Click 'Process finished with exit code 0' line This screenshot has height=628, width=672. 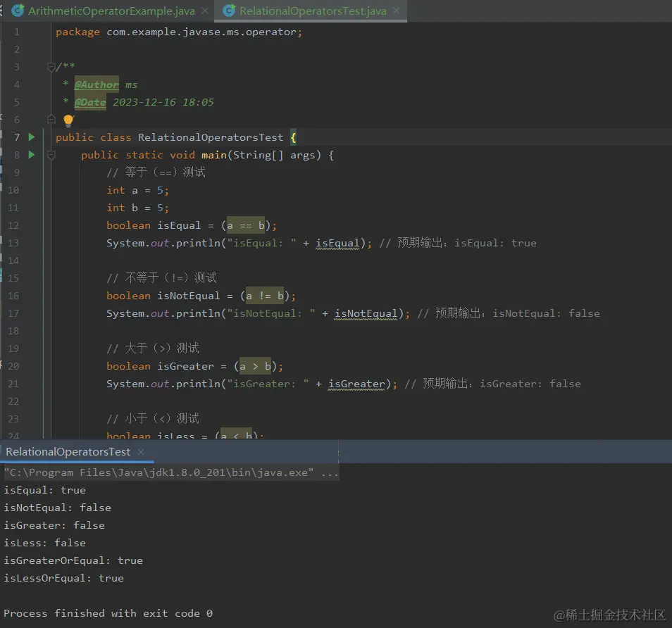coord(108,613)
